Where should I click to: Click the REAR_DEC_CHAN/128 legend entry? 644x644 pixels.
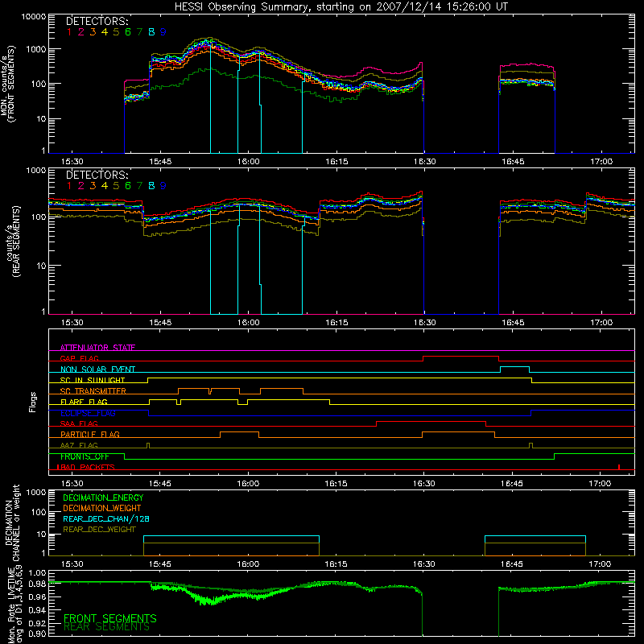tap(106, 518)
